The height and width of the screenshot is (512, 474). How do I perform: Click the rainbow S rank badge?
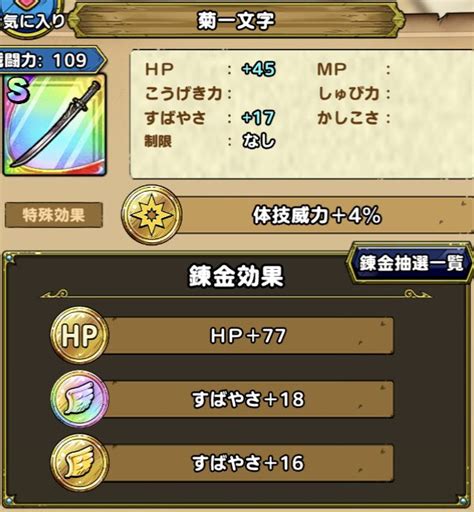[18, 91]
